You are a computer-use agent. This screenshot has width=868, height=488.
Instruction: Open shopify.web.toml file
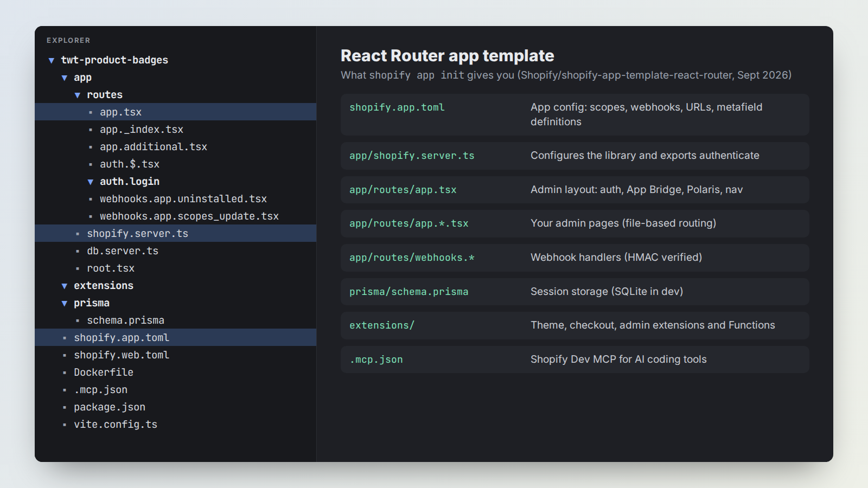(x=122, y=355)
